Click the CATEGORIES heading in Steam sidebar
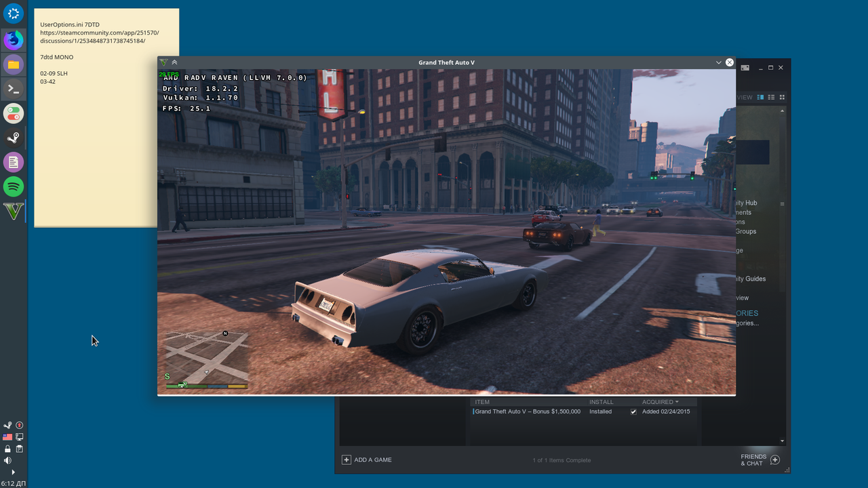 point(747,313)
